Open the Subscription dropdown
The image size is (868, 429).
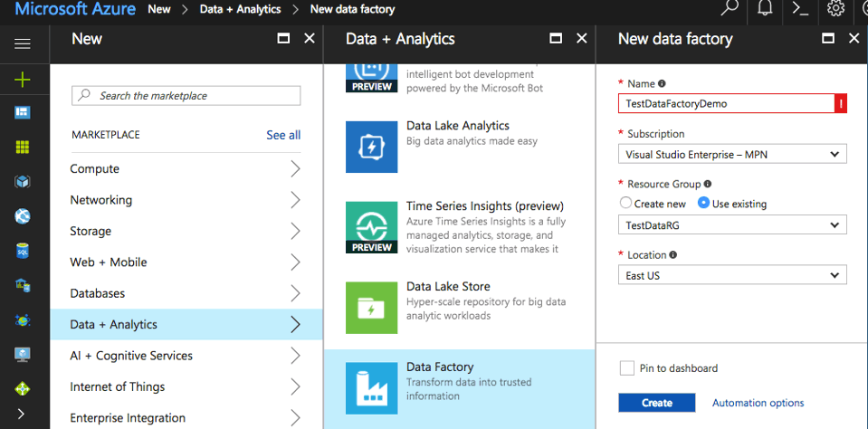(x=732, y=155)
